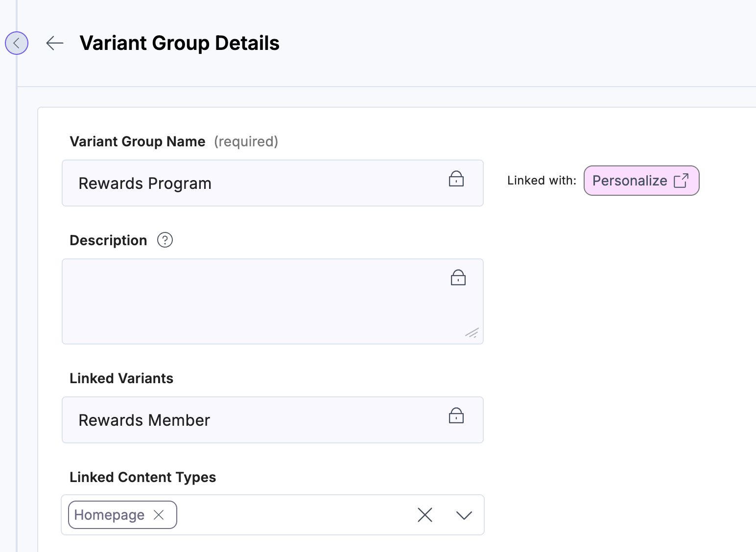This screenshot has height=552, width=756.
Task: Remove the Homepage content type tag
Action: point(159,515)
